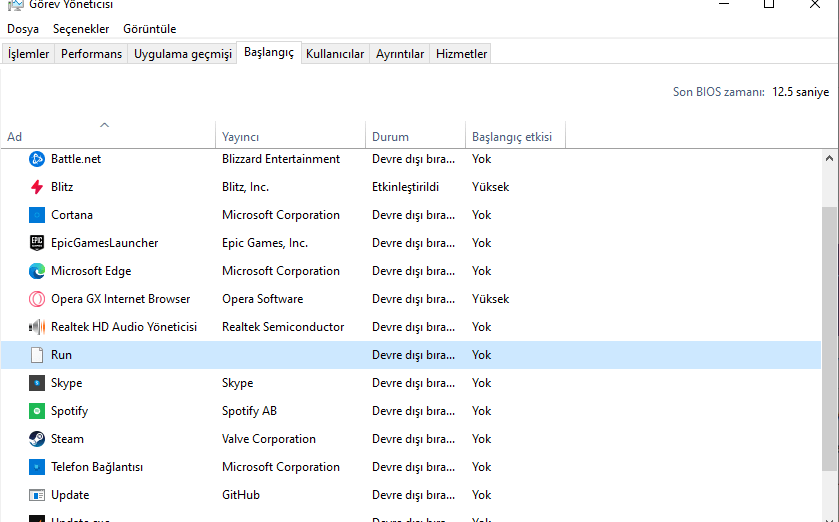Click the 12.5 saniye BIOS time value
The height and width of the screenshot is (522, 839).
click(800, 92)
